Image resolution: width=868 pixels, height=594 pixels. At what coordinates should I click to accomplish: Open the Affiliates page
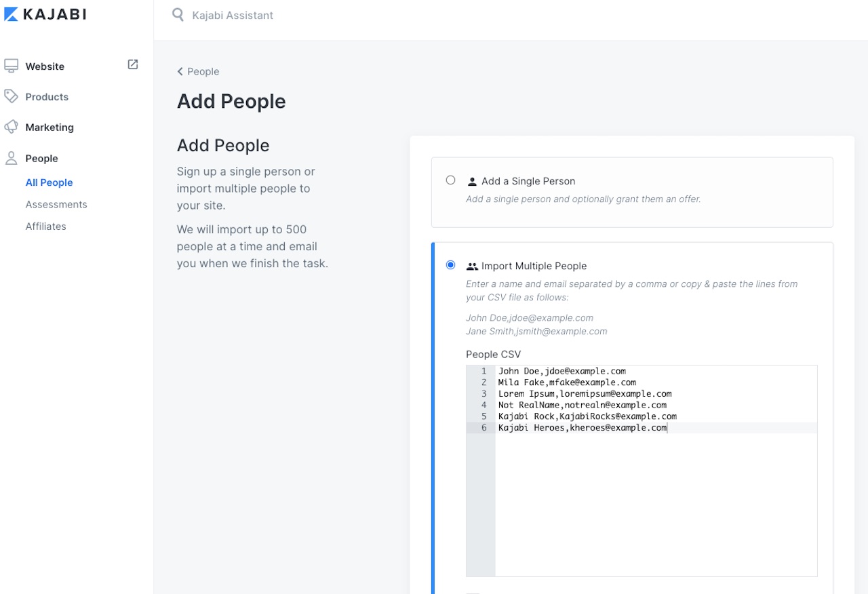point(45,226)
